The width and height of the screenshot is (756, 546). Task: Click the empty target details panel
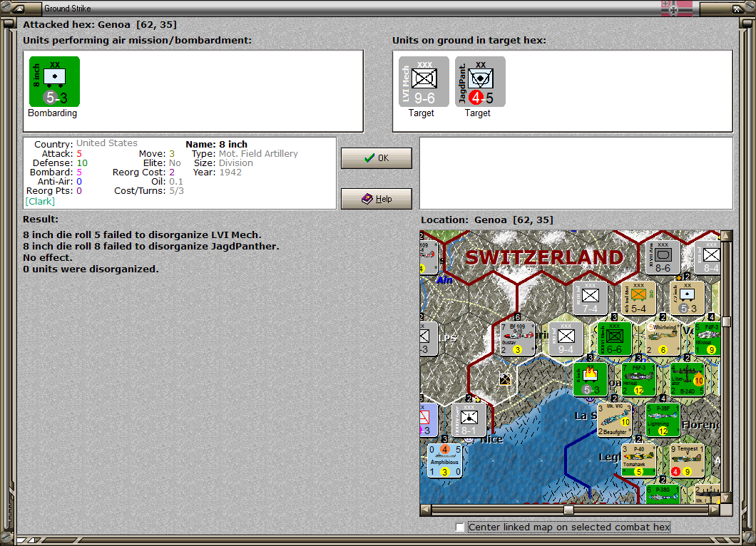pyautogui.click(x=576, y=173)
